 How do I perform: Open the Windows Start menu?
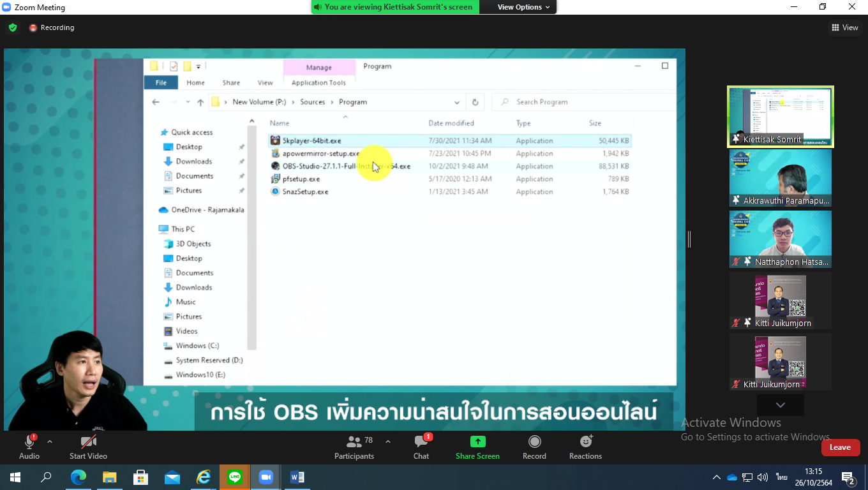15,477
